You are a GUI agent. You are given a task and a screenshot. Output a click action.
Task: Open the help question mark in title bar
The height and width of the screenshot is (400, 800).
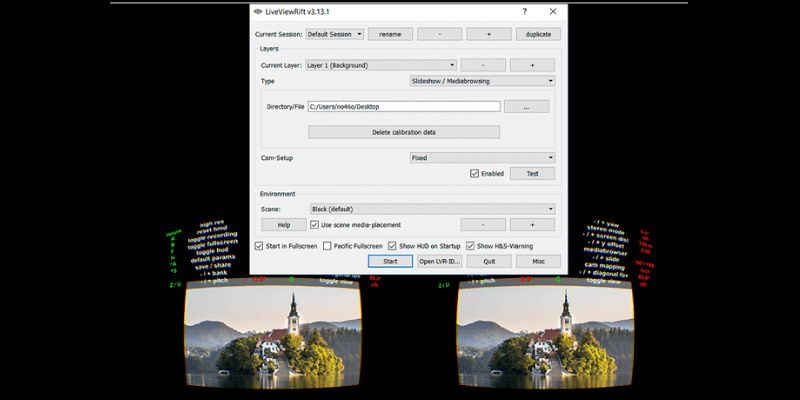tap(524, 12)
